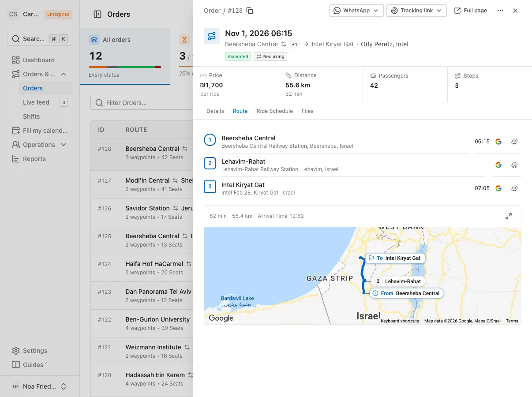The image size is (532, 397).
Task: Click the CS workspace avatar
Action: tap(13, 14)
